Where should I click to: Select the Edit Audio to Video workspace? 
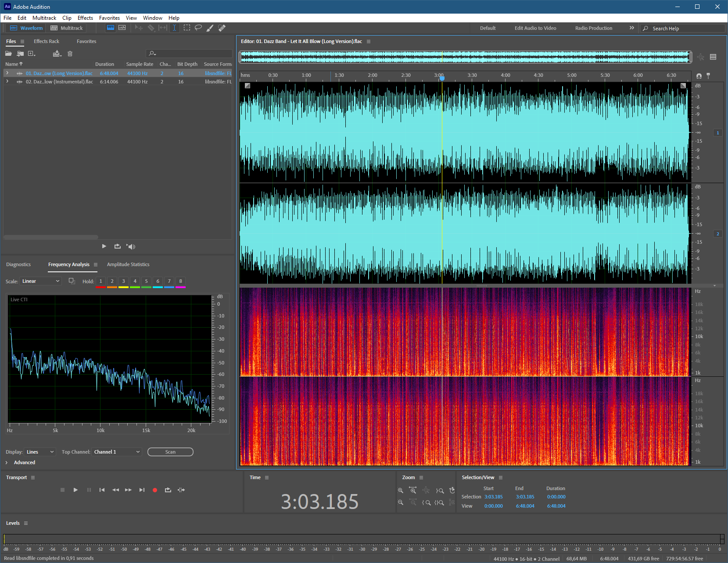pyautogui.click(x=535, y=28)
